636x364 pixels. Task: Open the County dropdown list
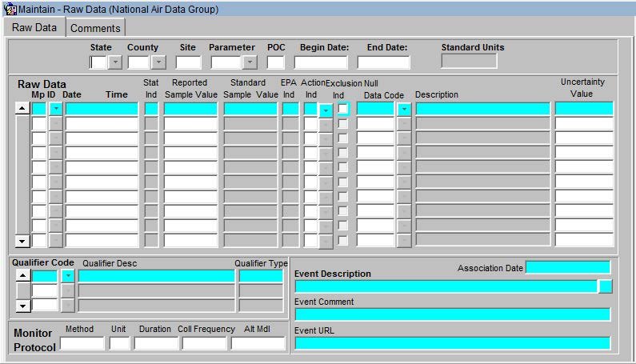click(158, 62)
